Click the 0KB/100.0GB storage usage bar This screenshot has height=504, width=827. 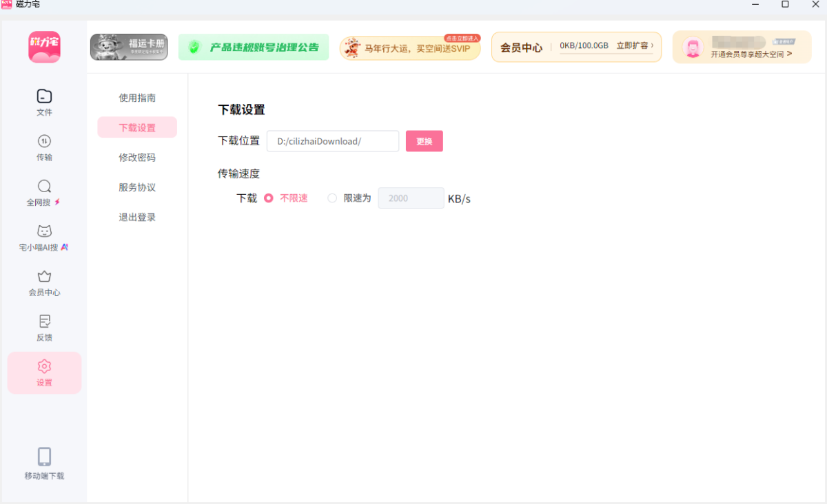584,45
